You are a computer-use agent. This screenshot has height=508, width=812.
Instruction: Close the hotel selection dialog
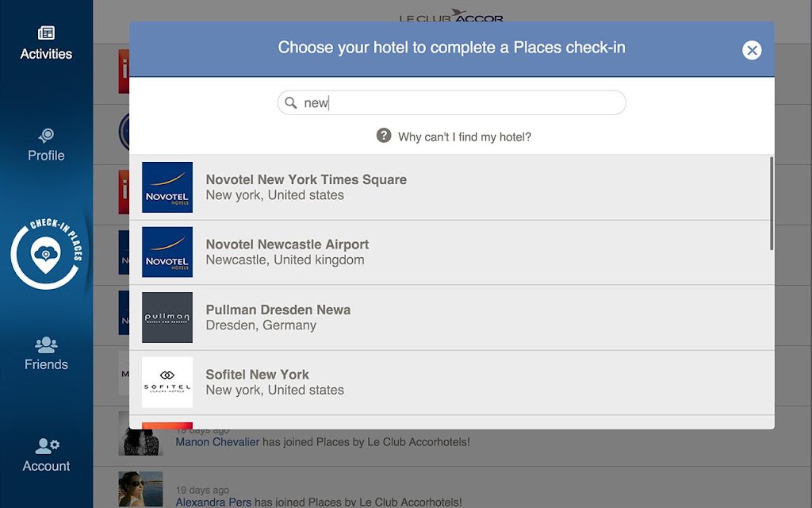pyautogui.click(x=752, y=50)
